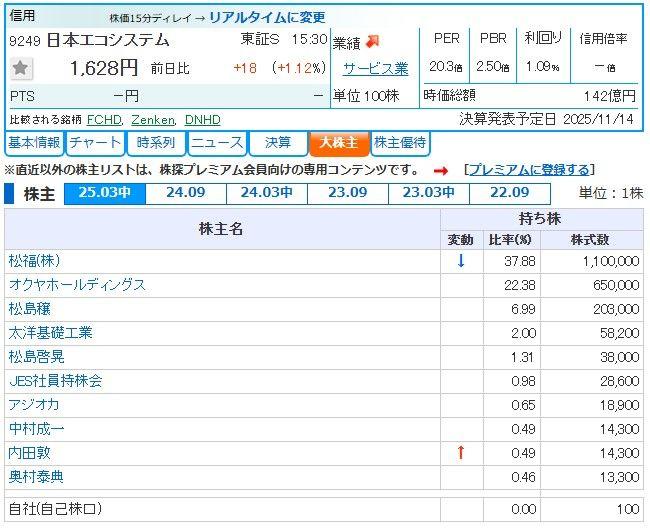Open shareholder 奥村泰典 link
The image size is (650, 528).
pyautogui.click(x=36, y=477)
